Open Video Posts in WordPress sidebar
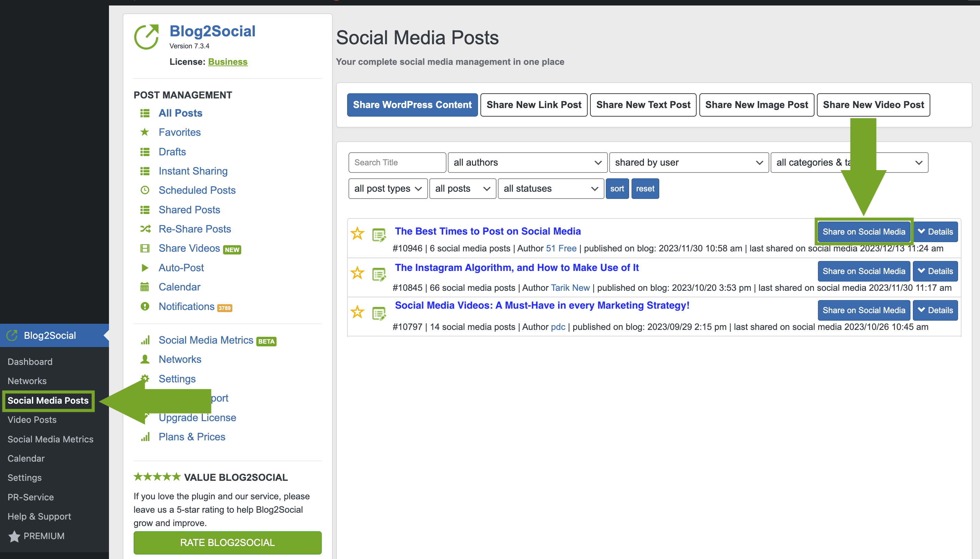This screenshot has width=980, height=559. 32,420
